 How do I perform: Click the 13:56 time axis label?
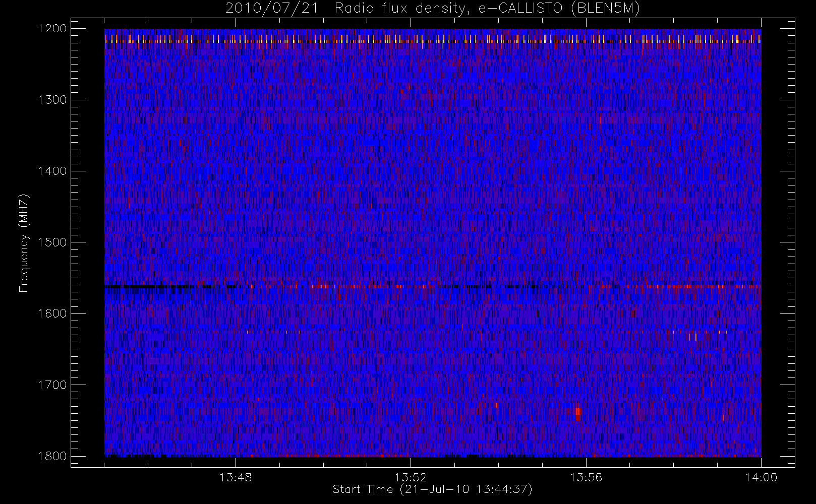[x=586, y=477]
